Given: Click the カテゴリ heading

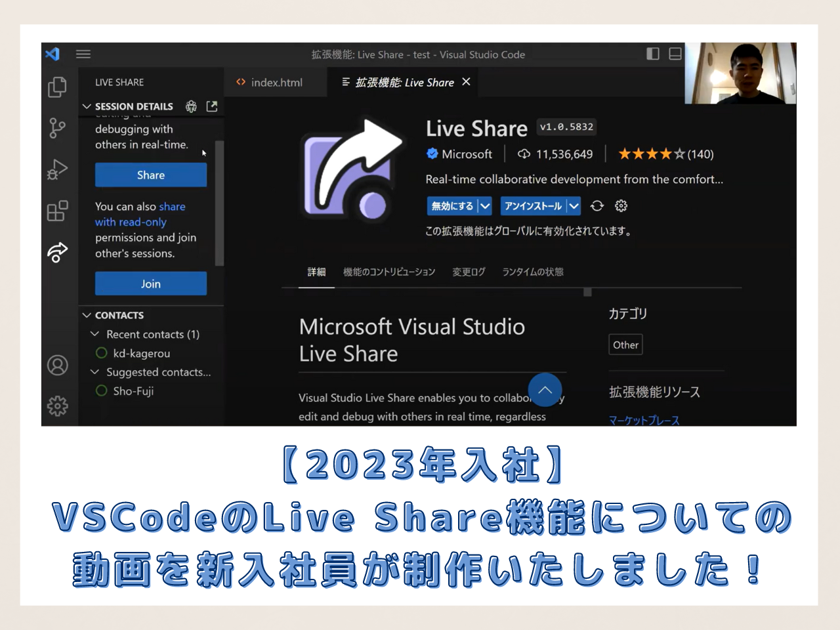Looking at the screenshot, I should (x=628, y=314).
